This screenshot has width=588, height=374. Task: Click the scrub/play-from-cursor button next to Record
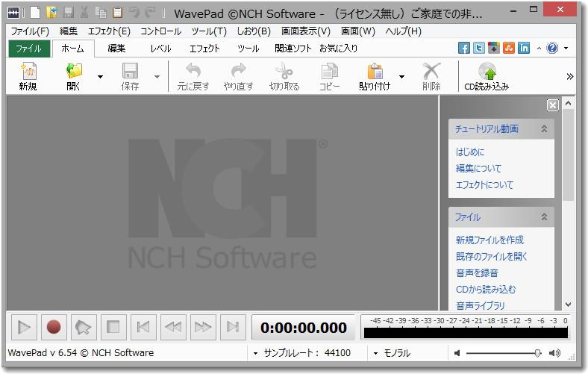[84, 328]
